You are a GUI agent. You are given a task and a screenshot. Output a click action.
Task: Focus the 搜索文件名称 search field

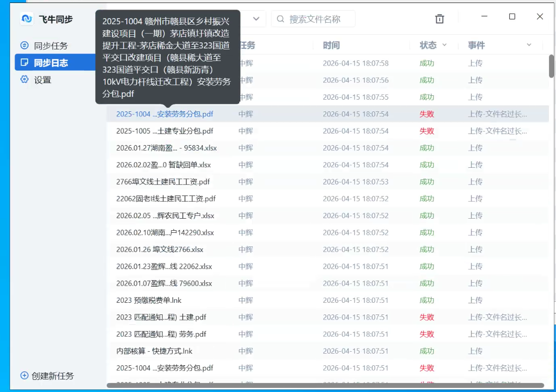(313, 19)
